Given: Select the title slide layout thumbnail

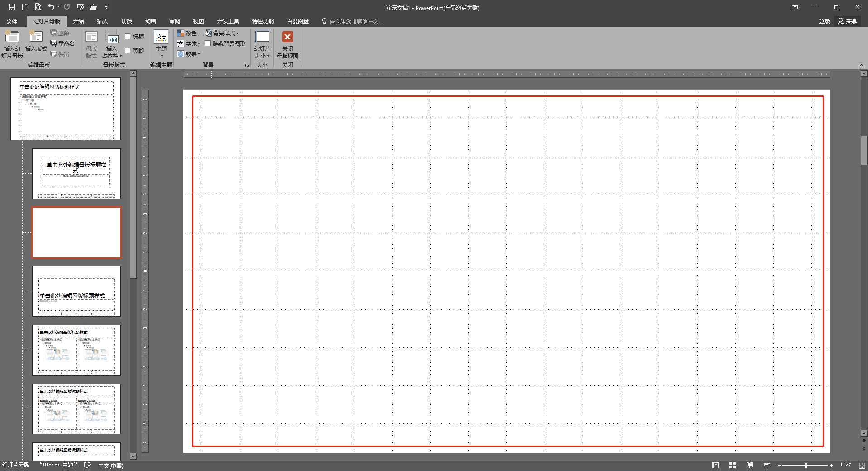Looking at the screenshot, I should 77,174.
